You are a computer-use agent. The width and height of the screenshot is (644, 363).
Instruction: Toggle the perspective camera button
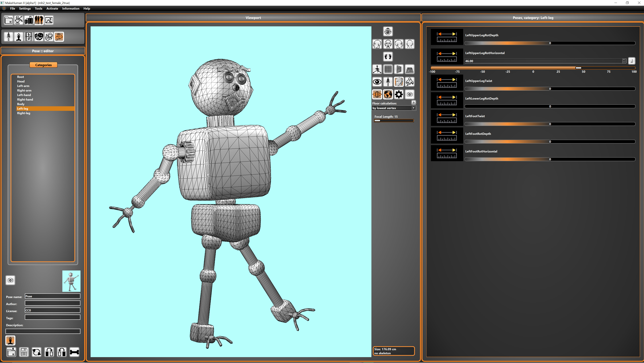click(377, 94)
